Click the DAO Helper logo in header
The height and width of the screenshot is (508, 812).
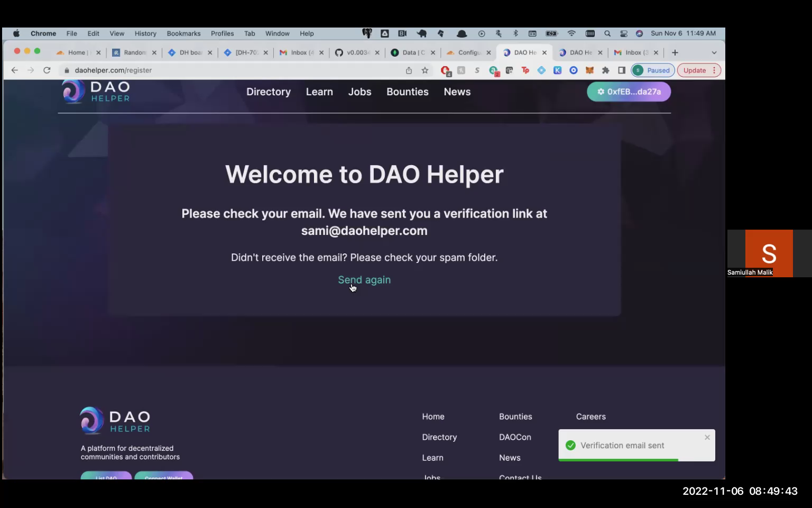pyautogui.click(x=96, y=91)
